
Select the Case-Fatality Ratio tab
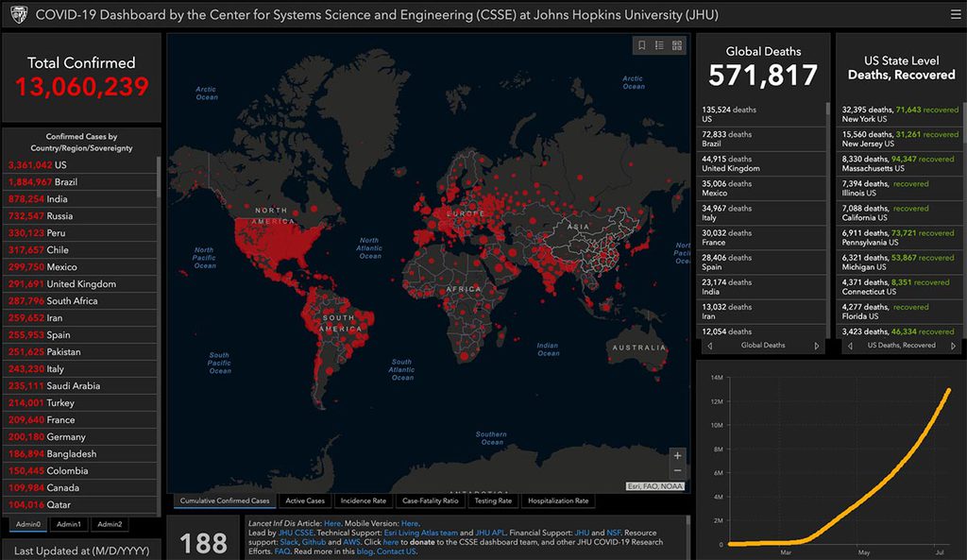pyautogui.click(x=431, y=501)
